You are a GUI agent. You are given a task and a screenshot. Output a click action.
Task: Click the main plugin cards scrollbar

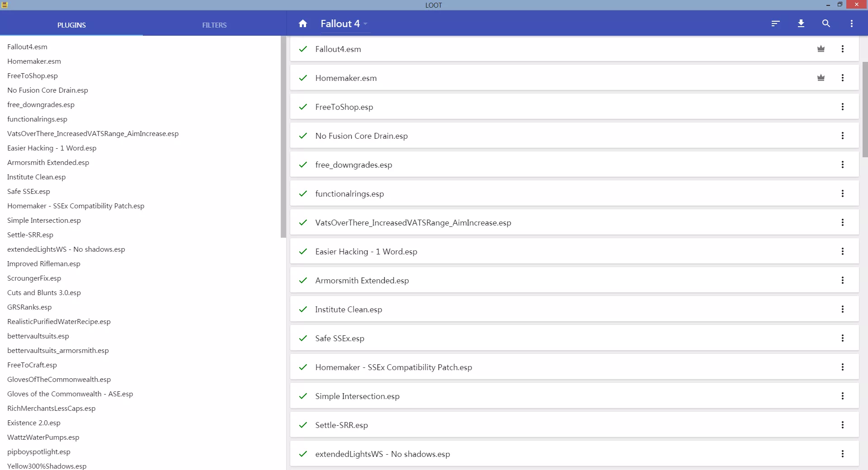pos(865,109)
